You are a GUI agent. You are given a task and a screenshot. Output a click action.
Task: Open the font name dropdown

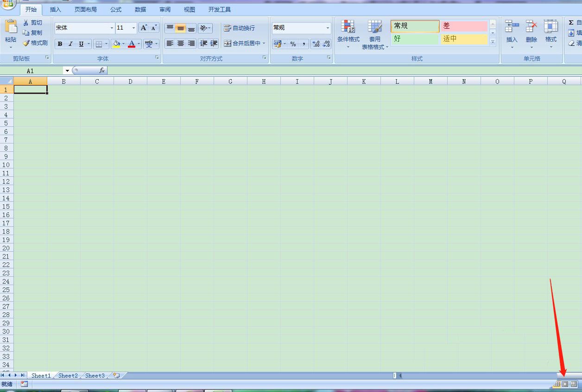(112, 28)
